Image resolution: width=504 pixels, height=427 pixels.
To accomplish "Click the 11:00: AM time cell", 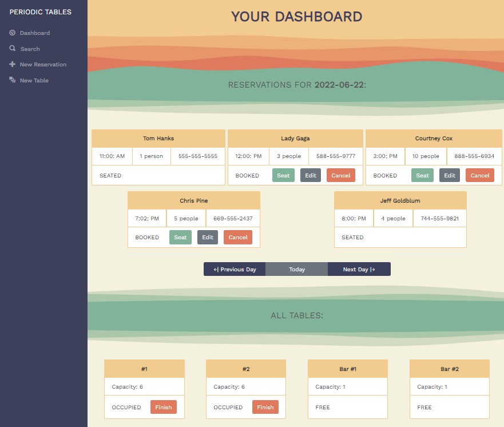I will [x=112, y=156].
